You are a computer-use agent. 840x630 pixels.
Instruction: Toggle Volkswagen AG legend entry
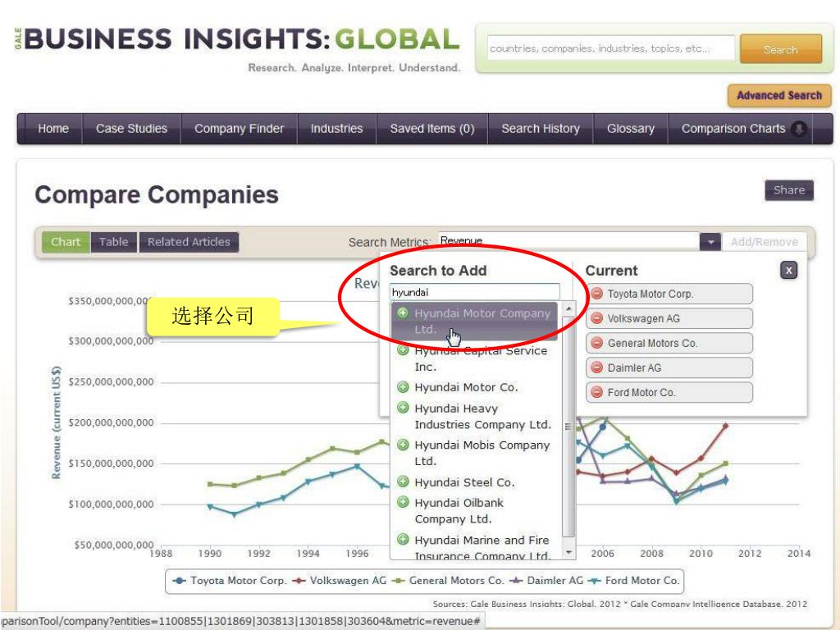[339, 581]
